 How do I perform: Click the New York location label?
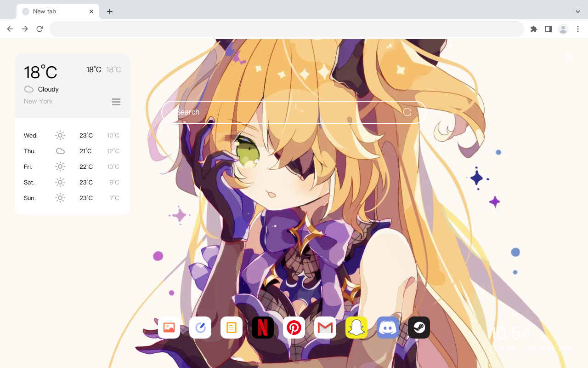coord(38,101)
